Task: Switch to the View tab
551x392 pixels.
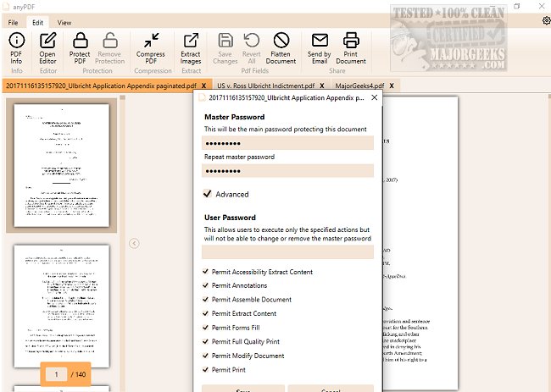Action: click(x=64, y=22)
